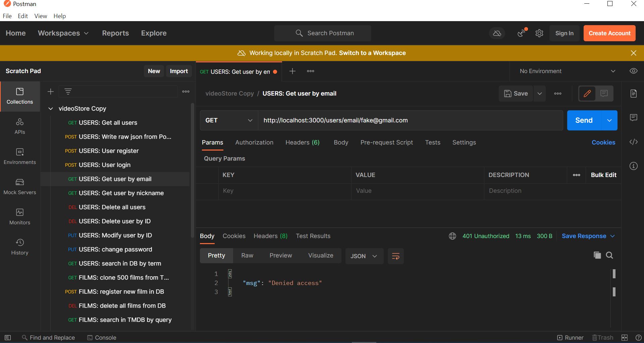This screenshot has width=644, height=343.
Task: Close the Scratch Pad workspace banner
Action: [634, 53]
